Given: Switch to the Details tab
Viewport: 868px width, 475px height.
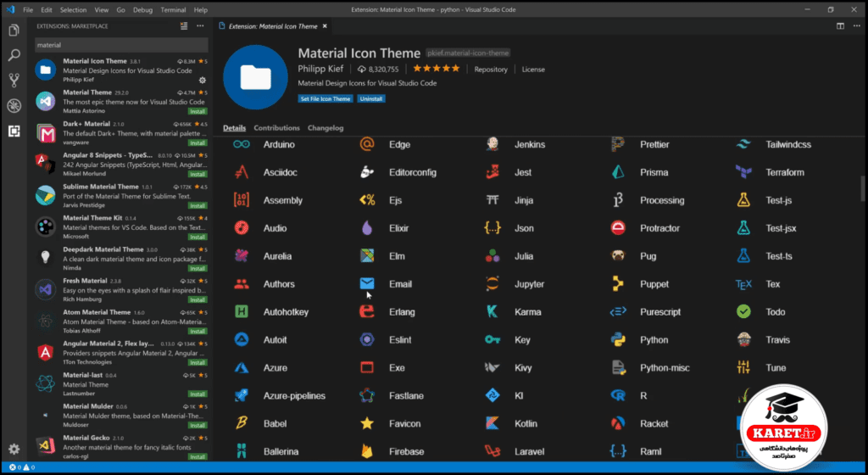Looking at the screenshot, I should point(234,128).
